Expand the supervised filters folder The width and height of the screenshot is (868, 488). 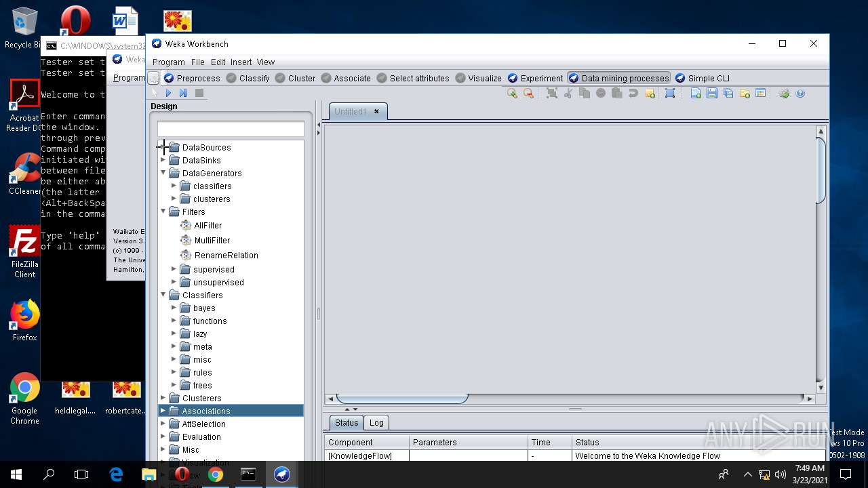(174, 270)
